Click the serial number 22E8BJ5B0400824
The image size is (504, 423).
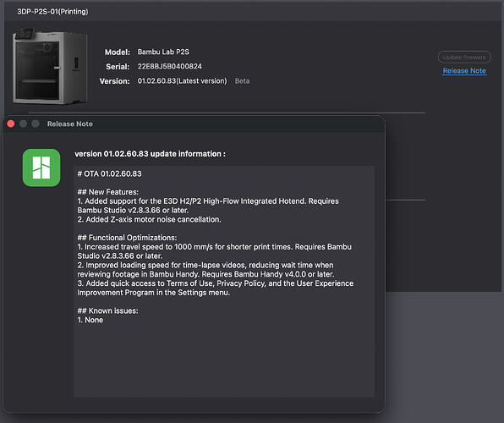click(170, 66)
